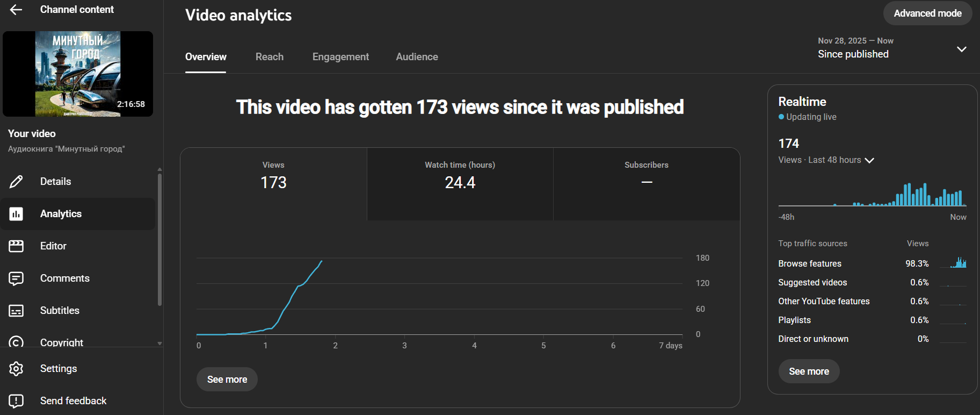Viewport: 980px width, 415px height.
Task: Open the Copyright icon in sidebar
Action: tap(16, 342)
